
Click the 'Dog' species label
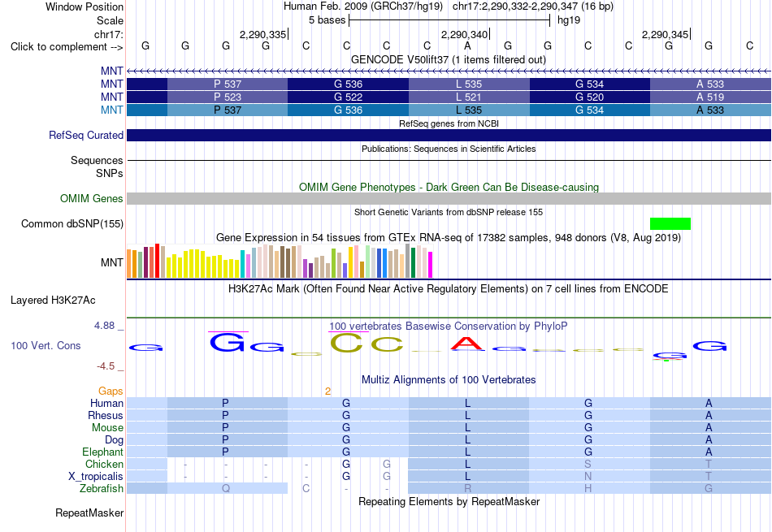pyautogui.click(x=114, y=440)
